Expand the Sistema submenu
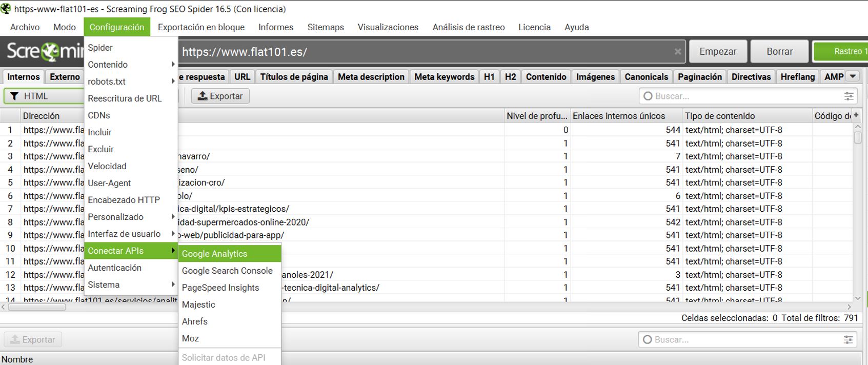Viewport: 868px width, 365px height. coord(131,285)
